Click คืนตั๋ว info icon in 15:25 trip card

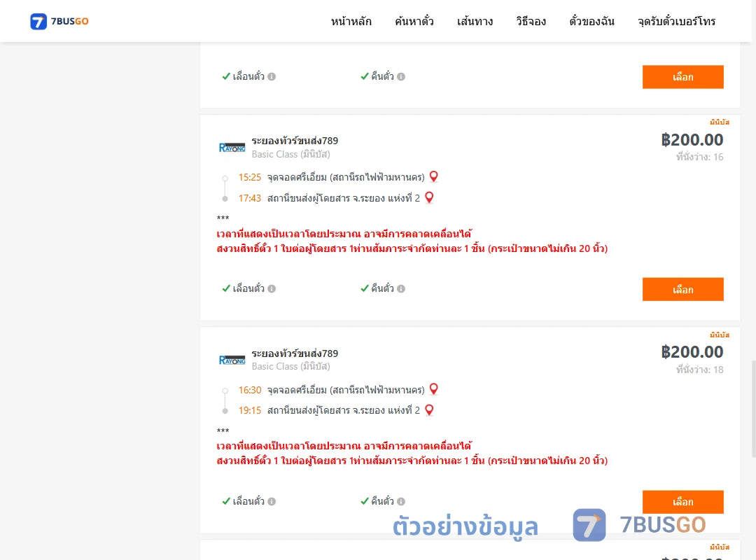(x=401, y=289)
